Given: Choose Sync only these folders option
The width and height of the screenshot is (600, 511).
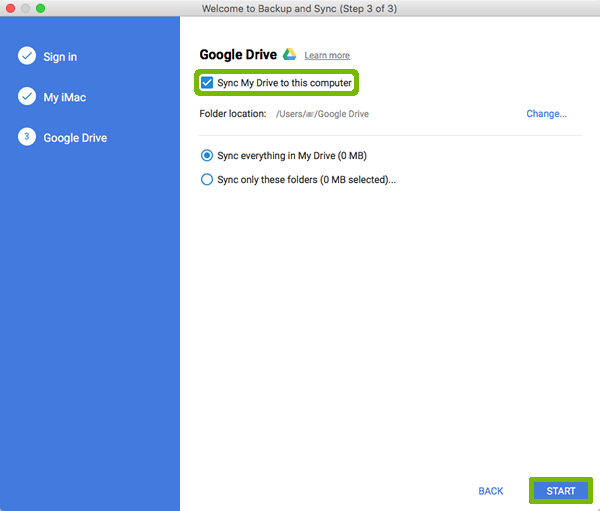Looking at the screenshot, I should click(x=207, y=179).
